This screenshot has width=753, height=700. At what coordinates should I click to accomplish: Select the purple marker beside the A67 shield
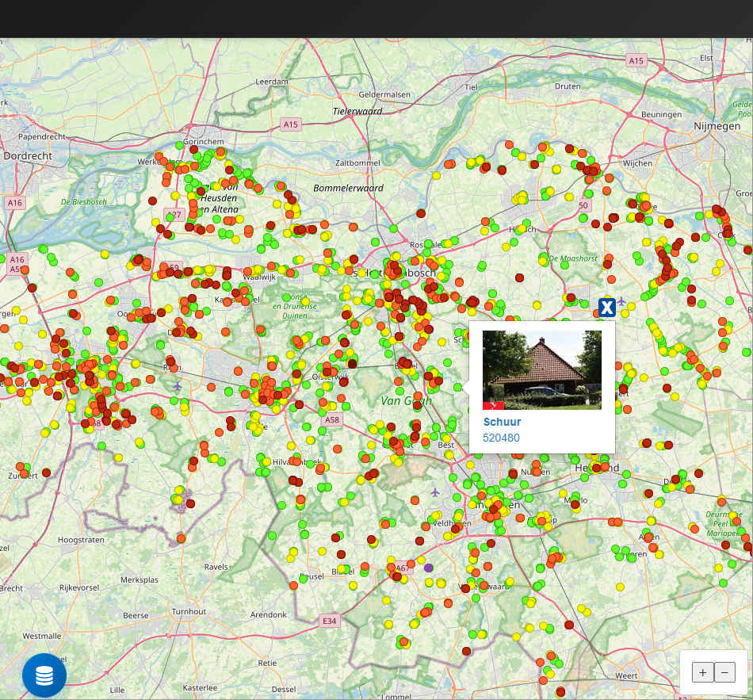pyautogui.click(x=429, y=568)
